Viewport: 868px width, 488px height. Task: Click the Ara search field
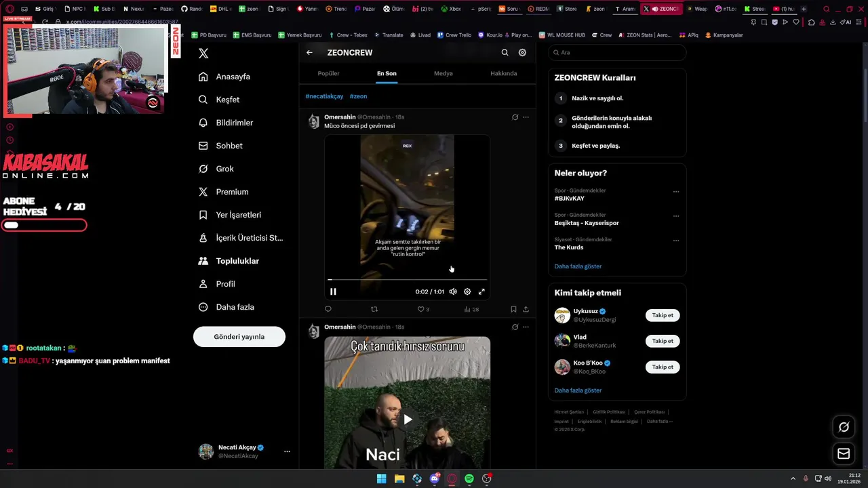pyautogui.click(x=617, y=52)
